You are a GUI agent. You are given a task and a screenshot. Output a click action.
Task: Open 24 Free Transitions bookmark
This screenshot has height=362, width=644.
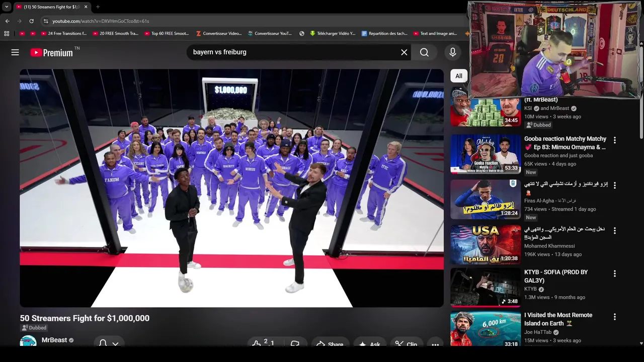point(63,34)
